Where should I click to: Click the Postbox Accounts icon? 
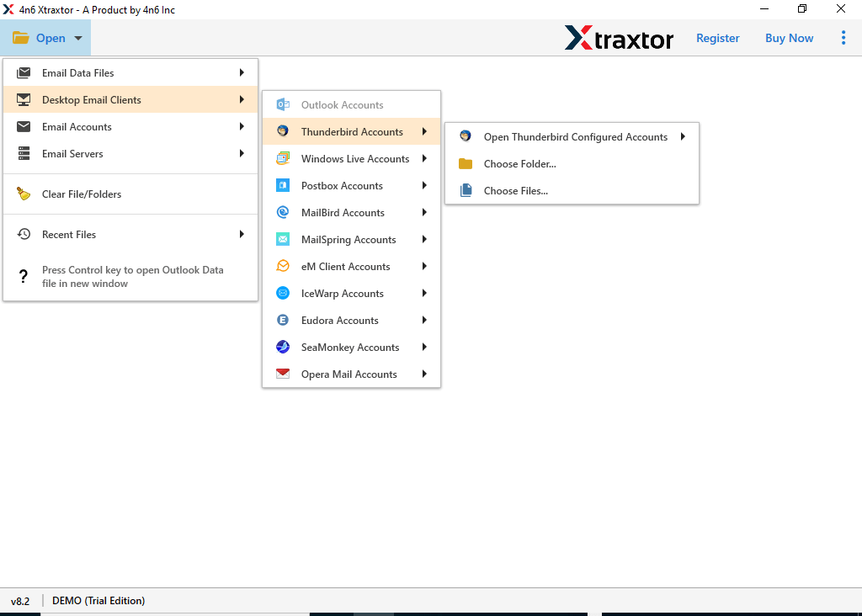click(x=282, y=185)
